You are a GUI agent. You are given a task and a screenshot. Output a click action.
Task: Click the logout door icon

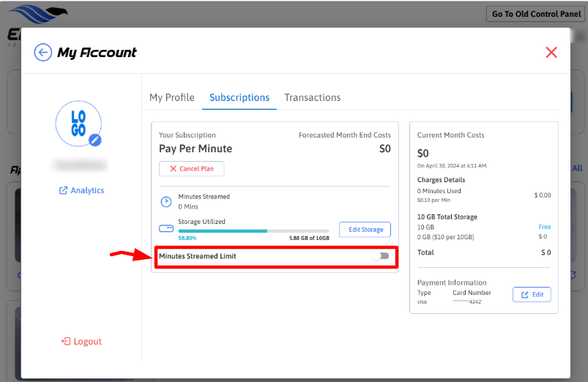coord(66,342)
